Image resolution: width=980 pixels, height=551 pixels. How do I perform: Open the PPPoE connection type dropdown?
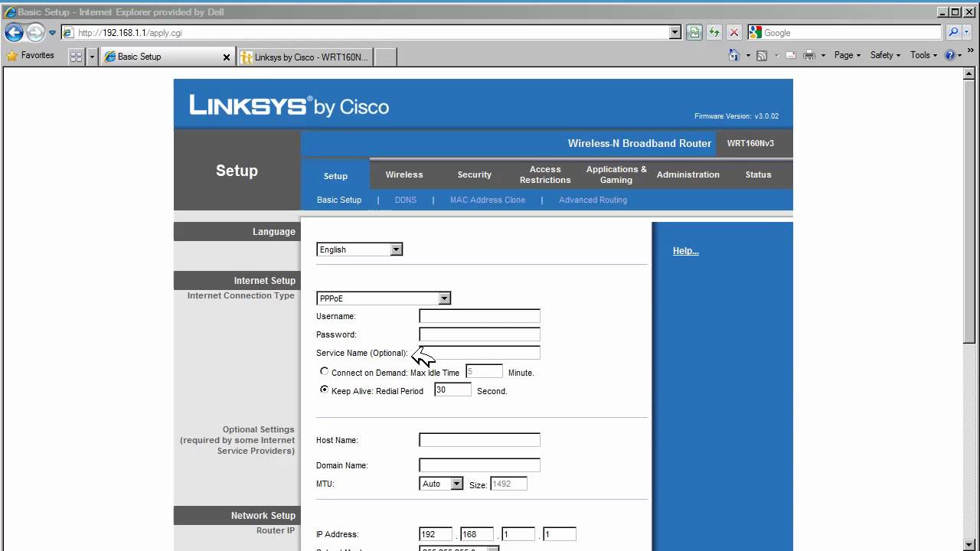coord(384,298)
